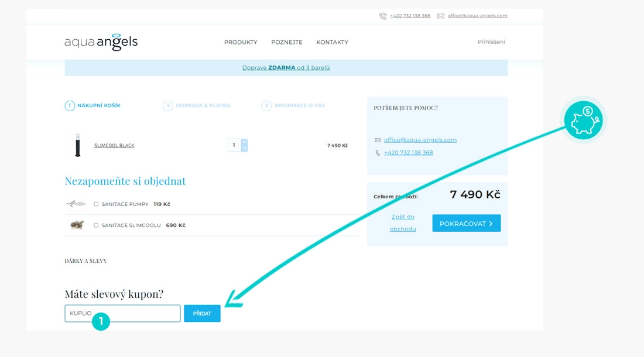Click the PŘIDAT coupon button

pyautogui.click(x=202, y=314)
